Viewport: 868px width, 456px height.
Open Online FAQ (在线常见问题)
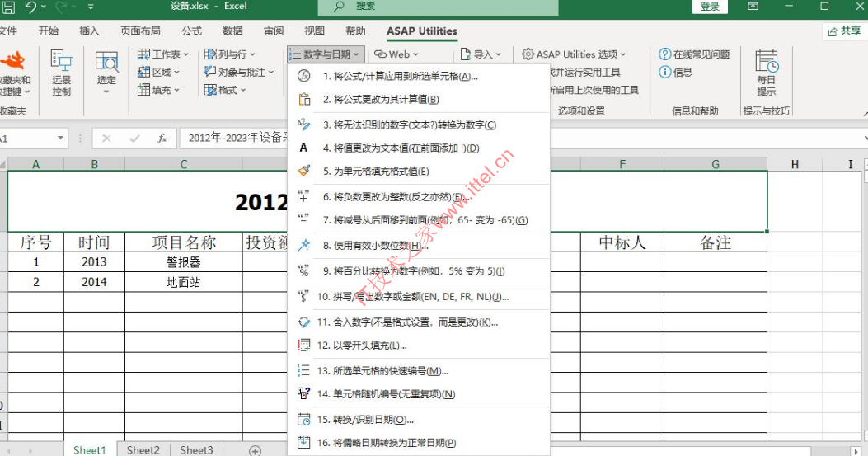pos(694,54)
